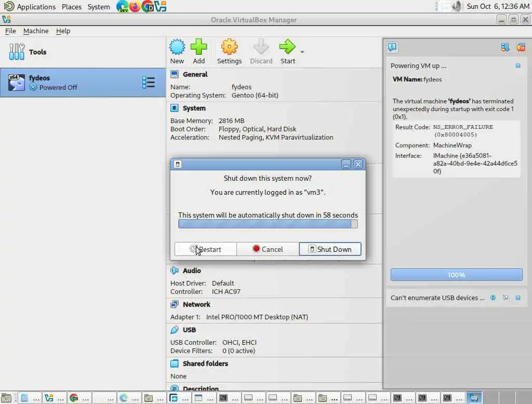Click the shutdown countdown progress bar
Viewport: 532px width, 404px height.
(x=268, y=224)
